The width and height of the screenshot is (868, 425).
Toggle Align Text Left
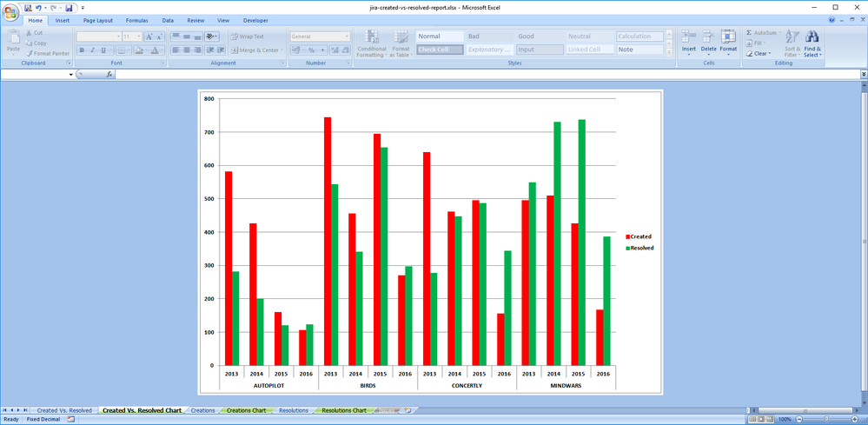176,50
